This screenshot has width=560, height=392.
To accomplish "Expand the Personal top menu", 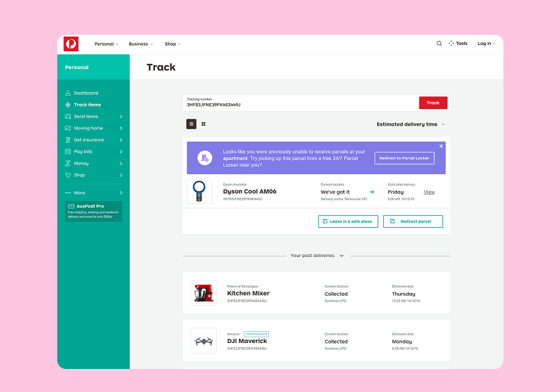I will click(106, 44).
